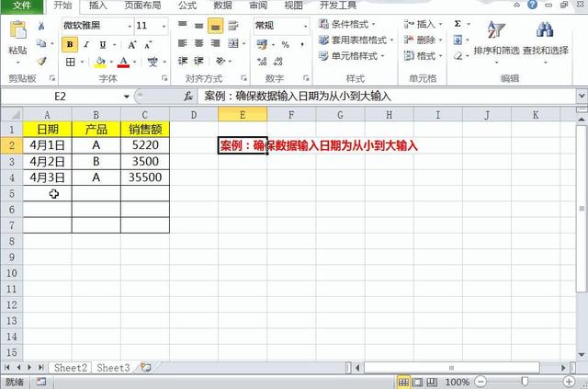Click the zoom slider handle
588x389 pixels.
coord(525,382)
